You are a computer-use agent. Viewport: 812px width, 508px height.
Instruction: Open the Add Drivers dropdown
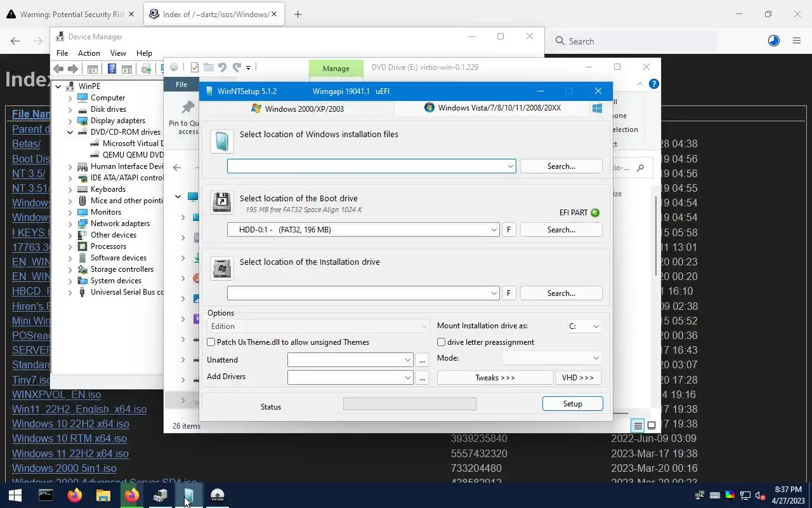click(407, 378)
